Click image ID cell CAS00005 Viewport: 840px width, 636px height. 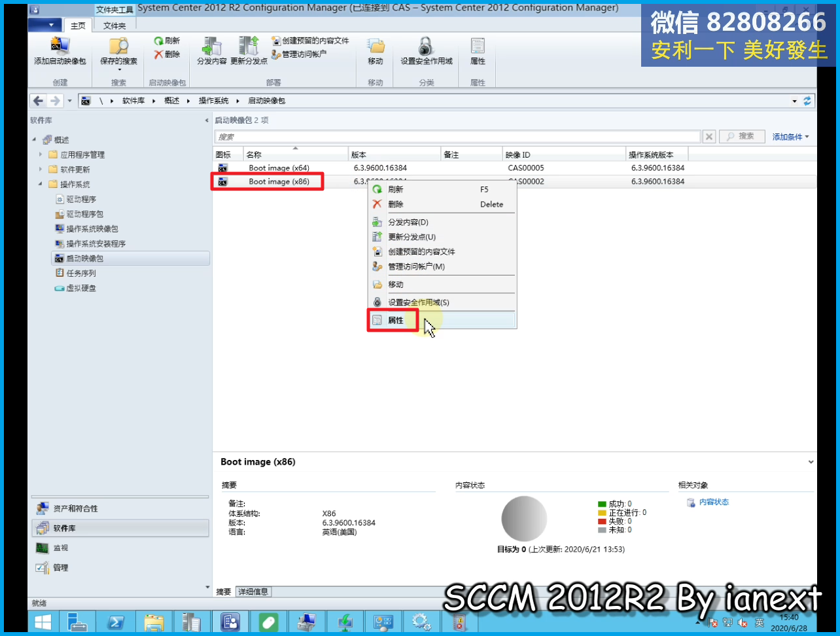pyautogui.click(x=526, y=168)
